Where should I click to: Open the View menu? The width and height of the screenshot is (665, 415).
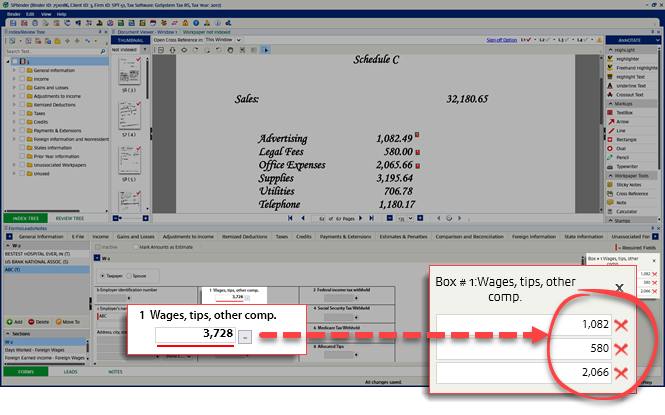click(x=43, y=14)
